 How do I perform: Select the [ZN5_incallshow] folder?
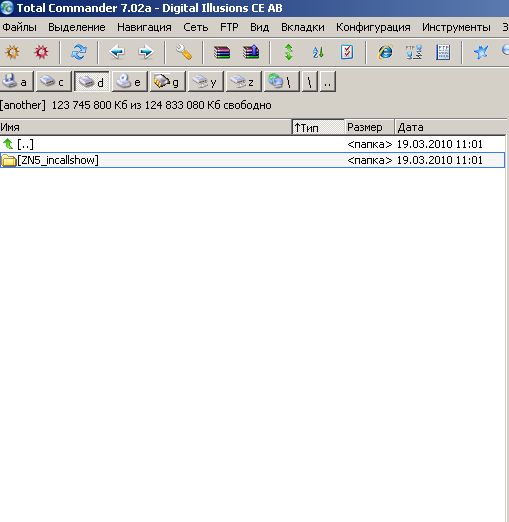click(x=252, y=160)
